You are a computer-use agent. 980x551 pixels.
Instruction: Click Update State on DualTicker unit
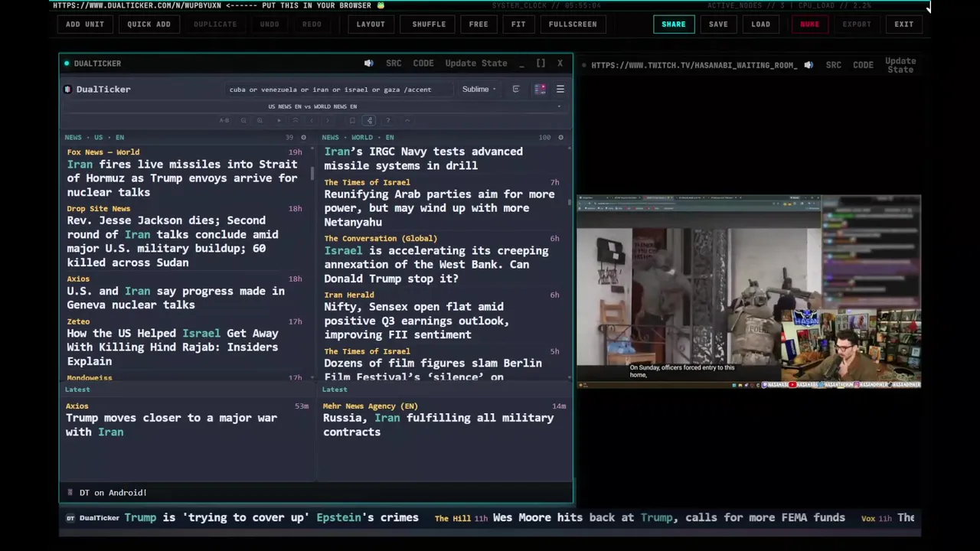pyautogui.click(x=476, y=64)
